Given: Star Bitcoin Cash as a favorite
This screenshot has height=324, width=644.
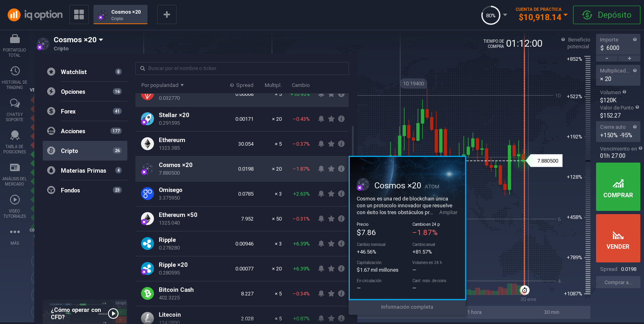Looking at the screenshot, I should (x=331, y=293).
